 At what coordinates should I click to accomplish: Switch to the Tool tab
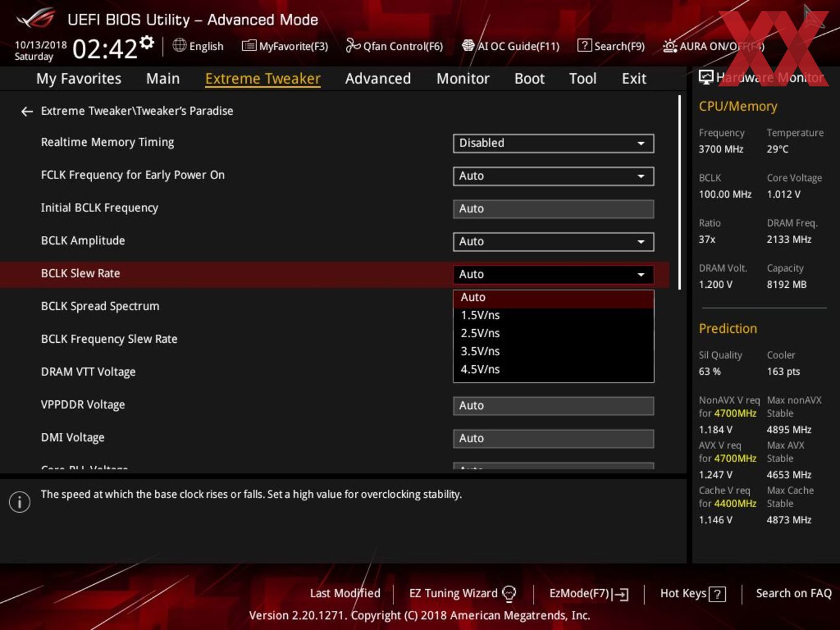coord(582,79)
